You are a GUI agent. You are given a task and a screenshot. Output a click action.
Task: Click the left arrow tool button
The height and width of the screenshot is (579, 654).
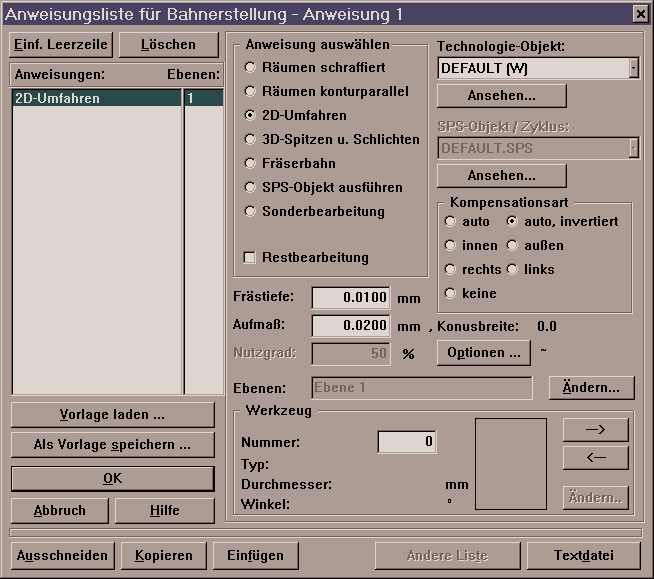595,458
